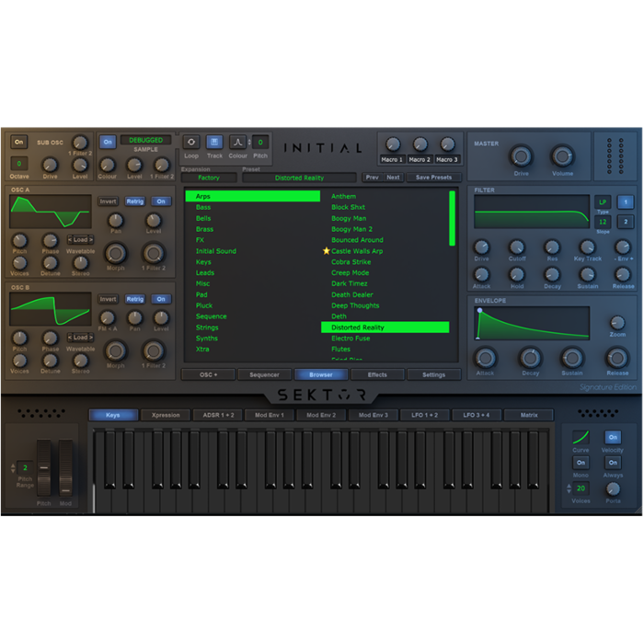Click the OSC A Morph knob
The height and width of the screenshot is (644, 644).
pyautogui.click(x=115, y=253)
